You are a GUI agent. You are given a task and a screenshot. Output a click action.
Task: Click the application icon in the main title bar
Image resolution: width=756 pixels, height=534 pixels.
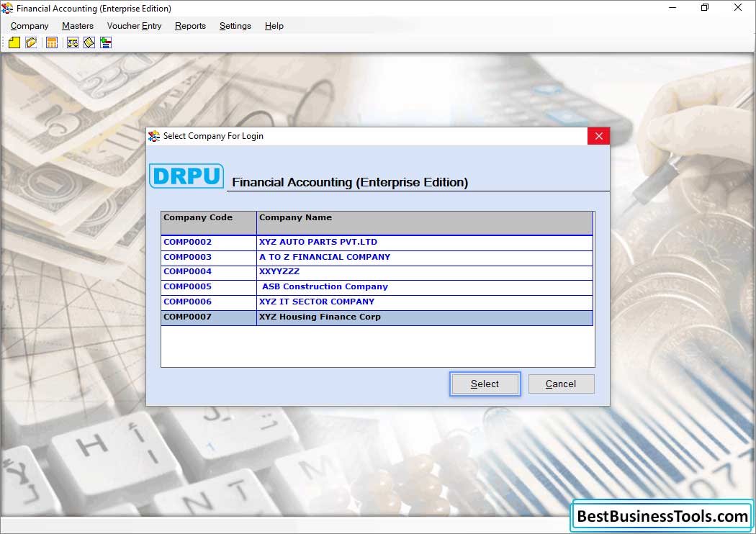(x=7, y=8)
